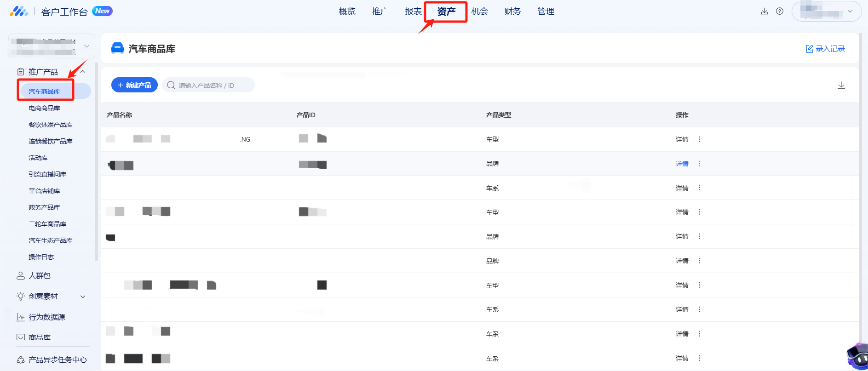The image size is (868, 371).
Task: Click the product name or ID search field
Action: [x=208, y=85]
